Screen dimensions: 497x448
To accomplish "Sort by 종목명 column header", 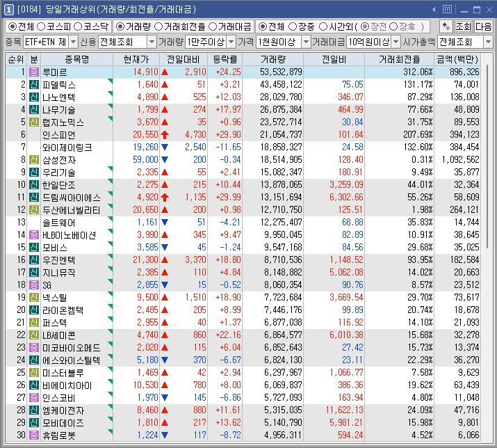I will pos(76,59).
